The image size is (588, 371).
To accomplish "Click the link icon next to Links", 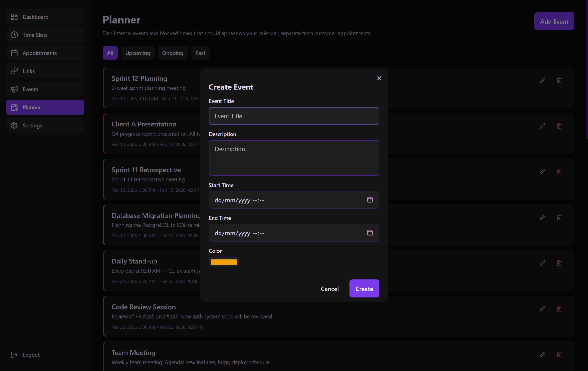I will click(x=15, y=71).
